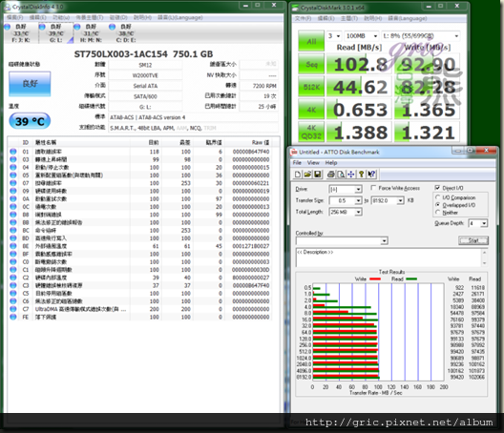Click the green All button in CrystalDiskMark

[311, 41]
